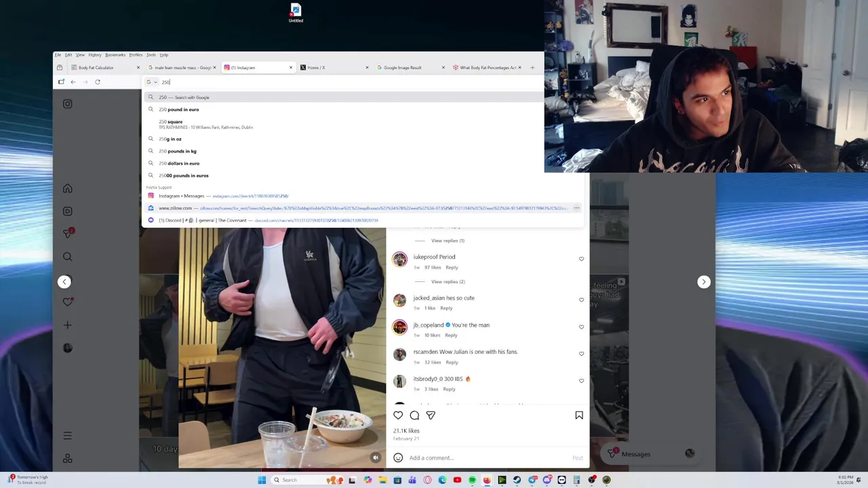
Task: Open the Bookmarks menu
Action: tap(115, 55)
